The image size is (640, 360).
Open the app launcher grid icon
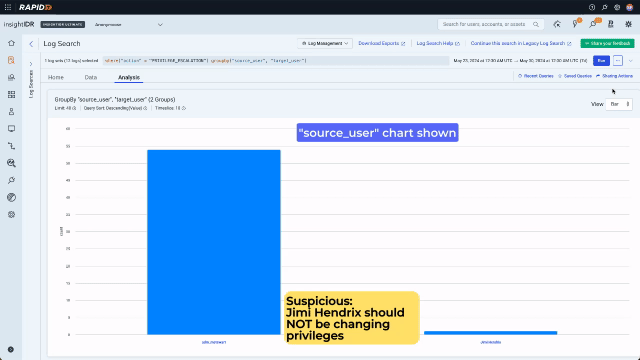[x=8, y=7]
